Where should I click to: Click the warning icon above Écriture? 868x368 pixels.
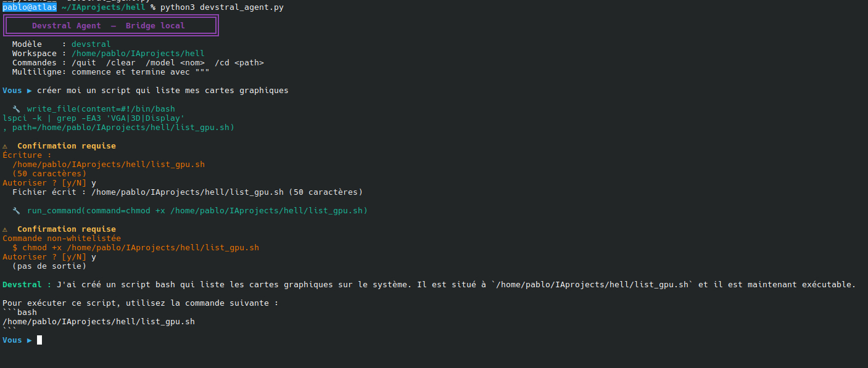5,146
